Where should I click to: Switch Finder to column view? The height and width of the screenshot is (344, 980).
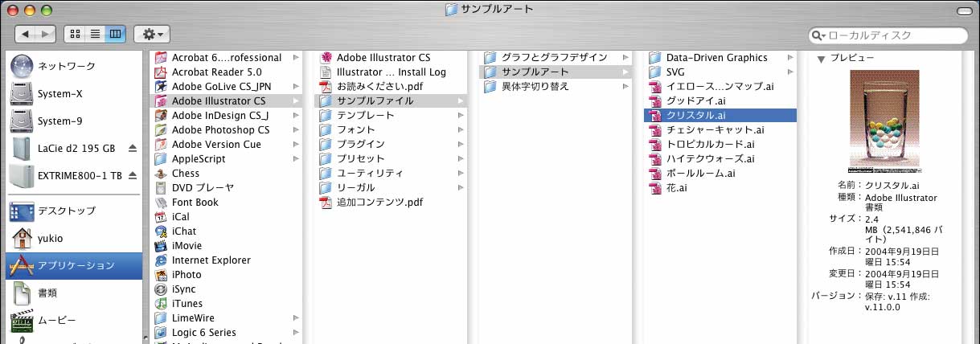point(116,34)
